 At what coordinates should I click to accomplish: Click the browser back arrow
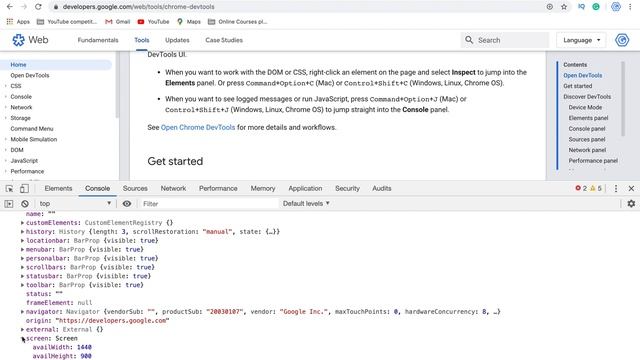pos(9,7)
